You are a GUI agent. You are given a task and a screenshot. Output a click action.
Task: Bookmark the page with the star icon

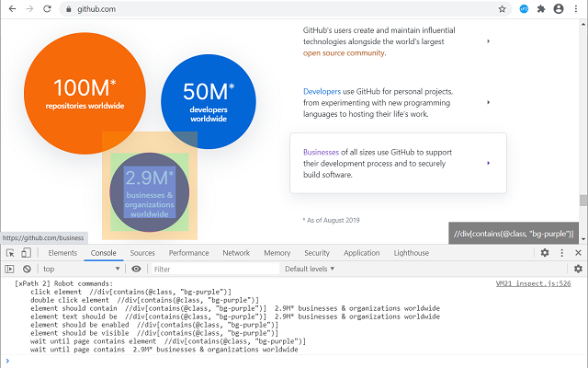503,9
